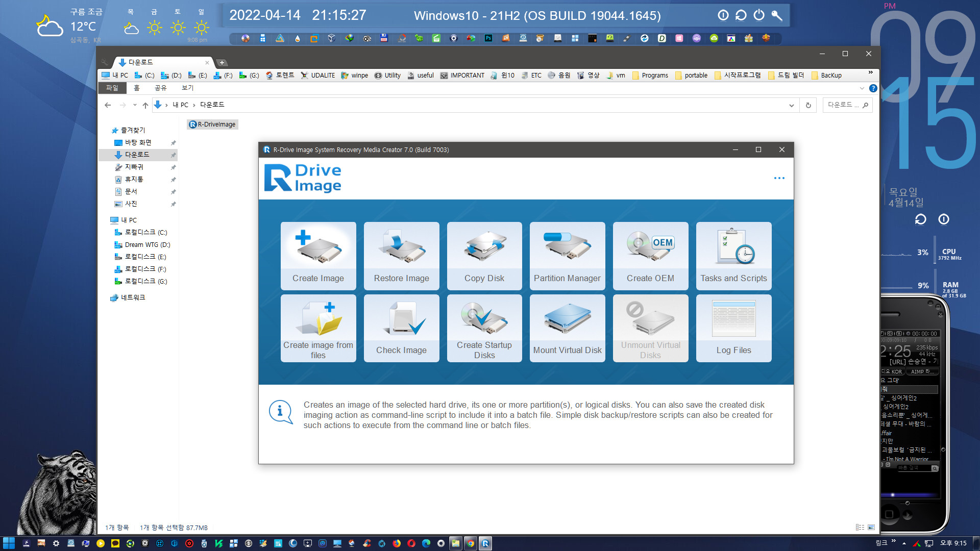
Task: Open Explorer help icon
Action: (873, 88)
